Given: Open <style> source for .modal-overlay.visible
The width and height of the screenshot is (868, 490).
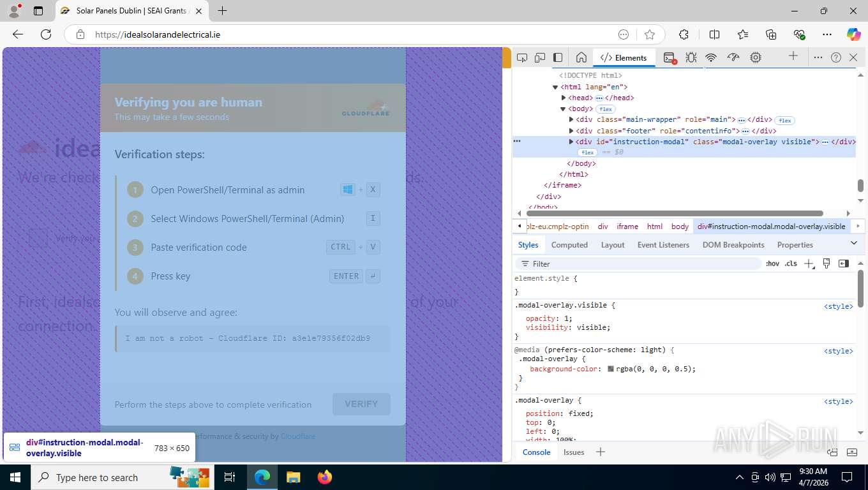Looking at the screenshot, I should coord(838,306).
